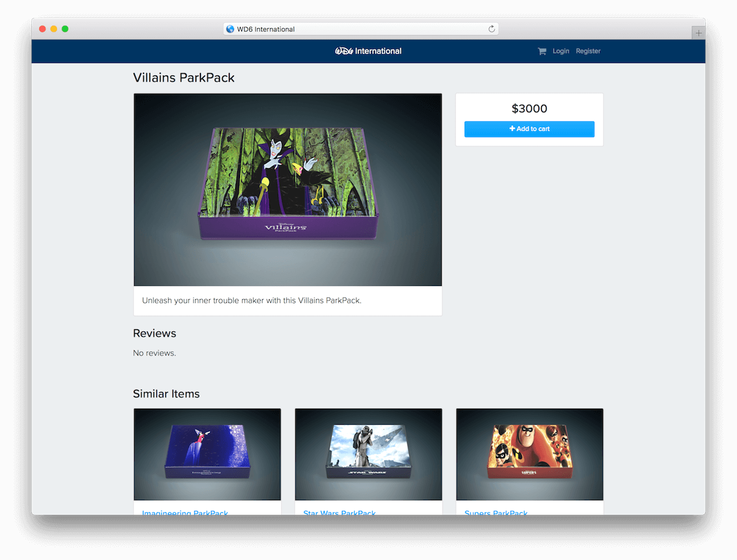Open the Imagineering ParkPack thumbnail
The width and height of the screenshot is (737, 560).
[x=207, y=455]
